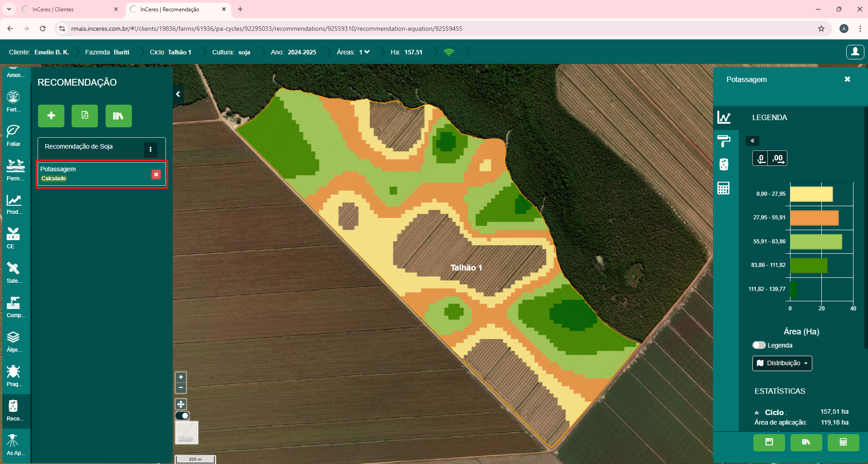Open the Comp... sidebar module
This screenshot has height=464, width=868.
(15, 307)
